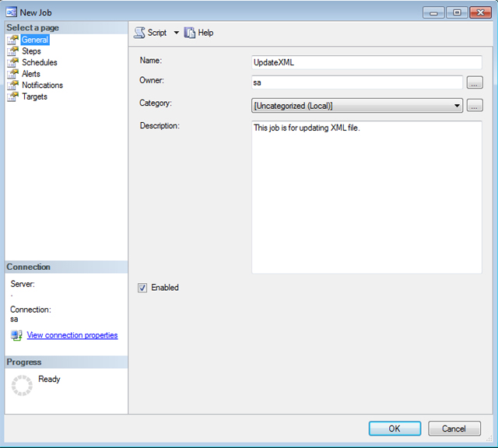Viewport: 498px width, 448px height.
Task: Go to the Alerts page
Action: 31,74
